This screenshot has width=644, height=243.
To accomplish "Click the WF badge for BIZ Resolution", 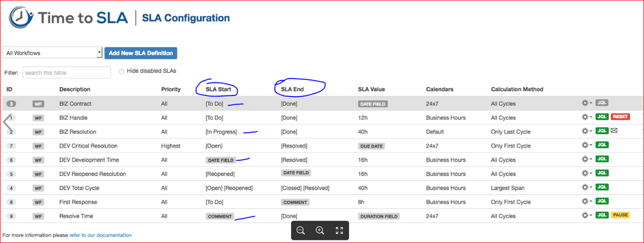I will tap(38, 131).
